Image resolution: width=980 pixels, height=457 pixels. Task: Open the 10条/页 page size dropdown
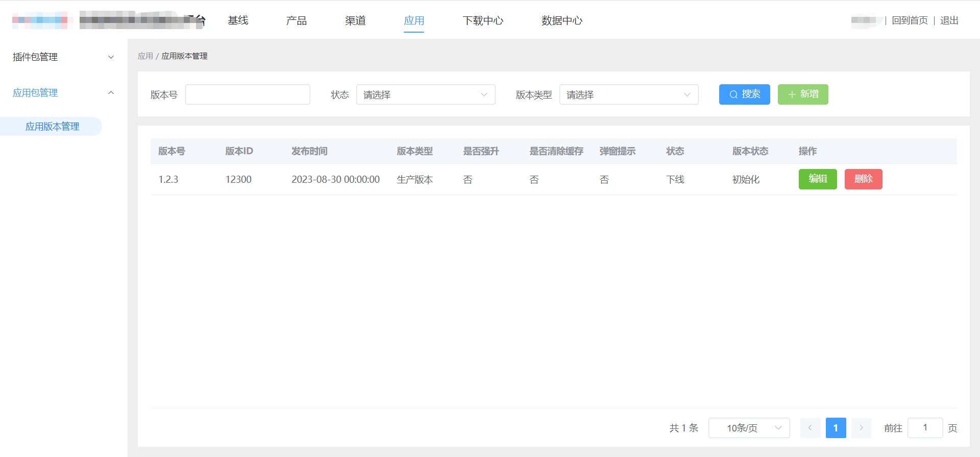[x=749, y=428]
